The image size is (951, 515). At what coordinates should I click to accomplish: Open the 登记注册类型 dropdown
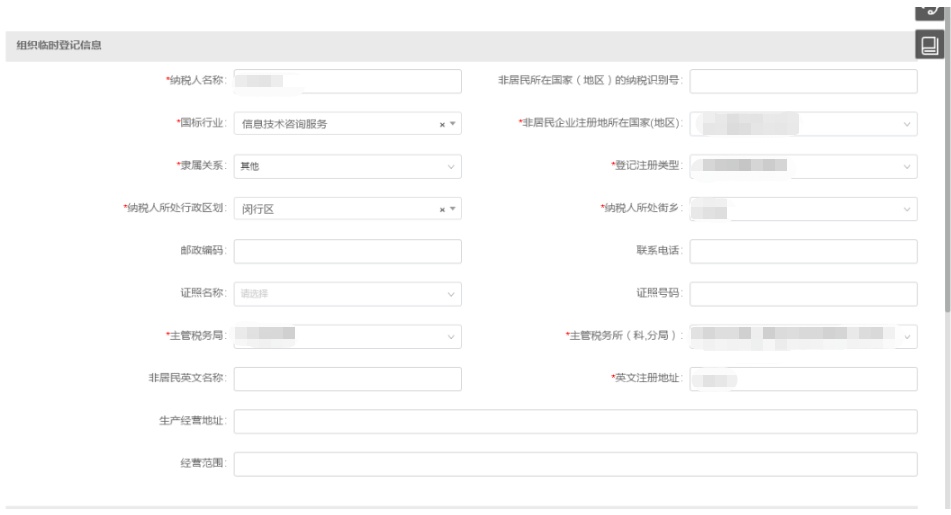click(907, 167)
